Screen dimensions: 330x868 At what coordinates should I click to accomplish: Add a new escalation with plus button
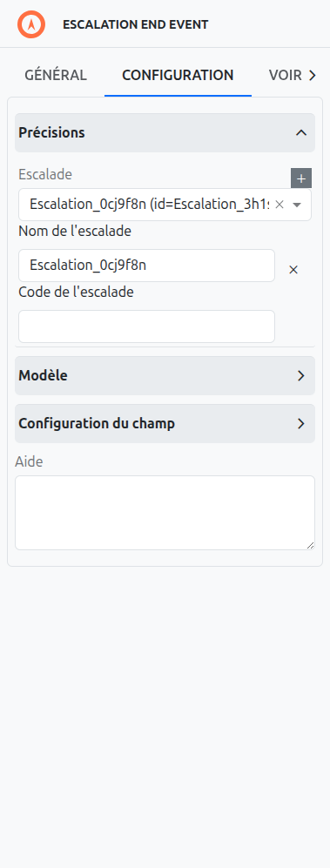tap(301, 178)
